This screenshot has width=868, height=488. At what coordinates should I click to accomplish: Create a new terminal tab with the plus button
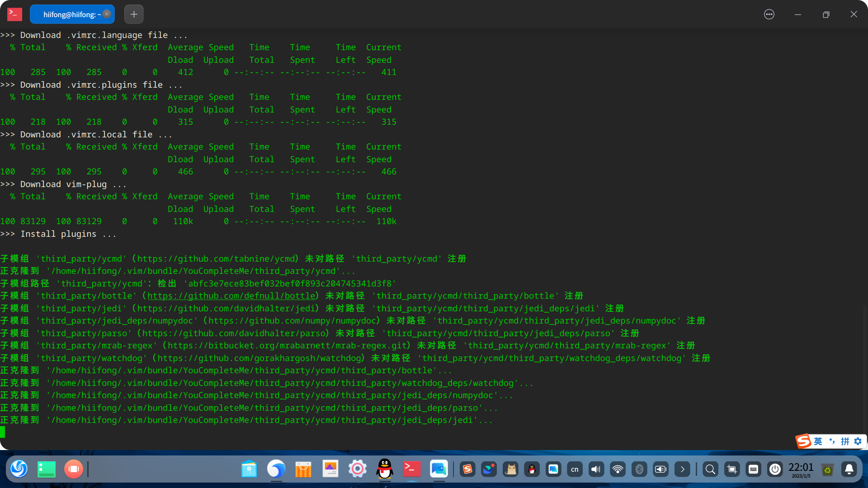point(134,14)
